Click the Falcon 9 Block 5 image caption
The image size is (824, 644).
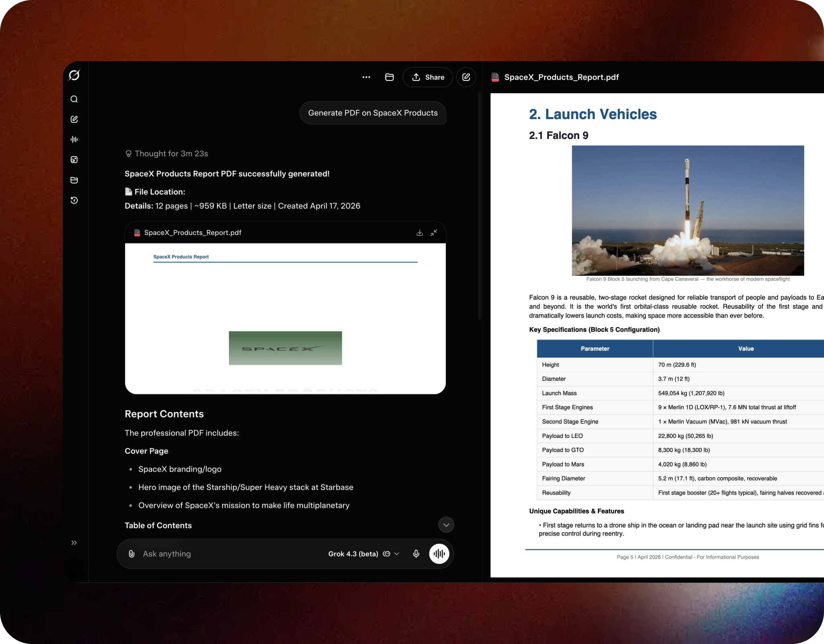click(x=688, y=279)
